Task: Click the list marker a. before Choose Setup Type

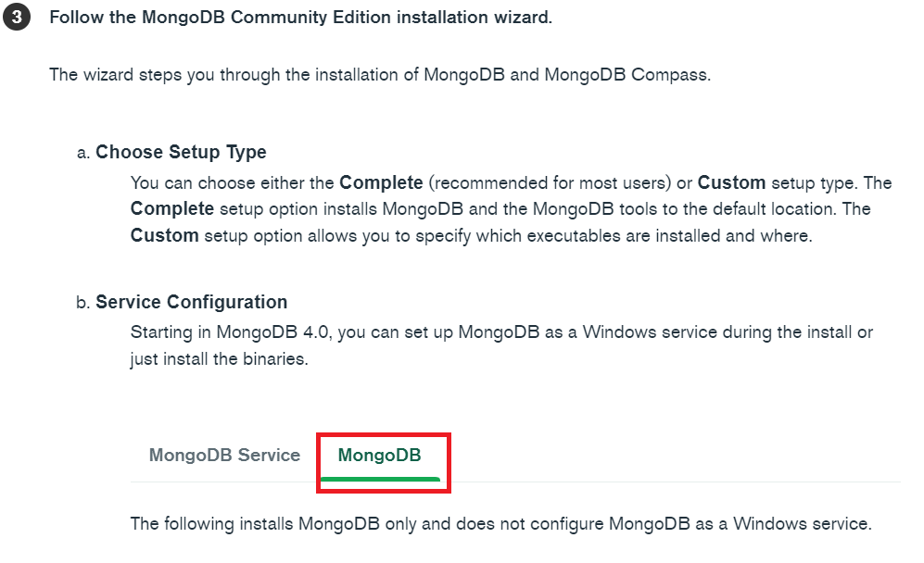Action: (x=82, y=152)
